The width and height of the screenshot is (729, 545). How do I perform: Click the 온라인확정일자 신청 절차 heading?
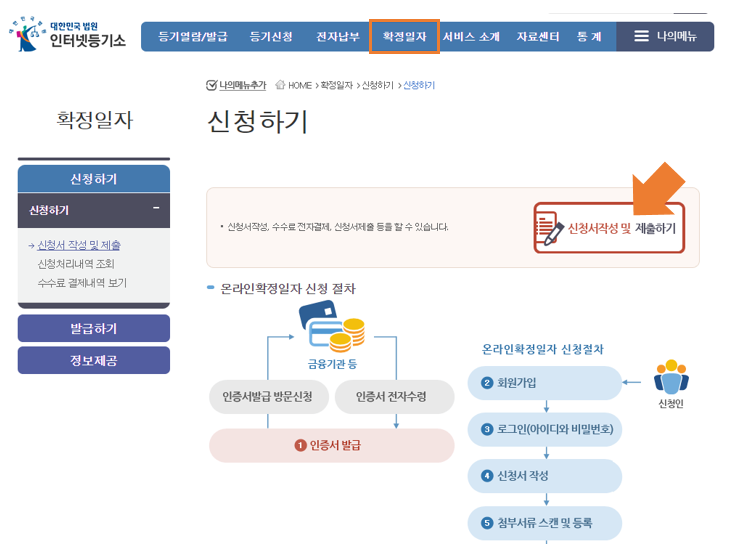point(288,289)
